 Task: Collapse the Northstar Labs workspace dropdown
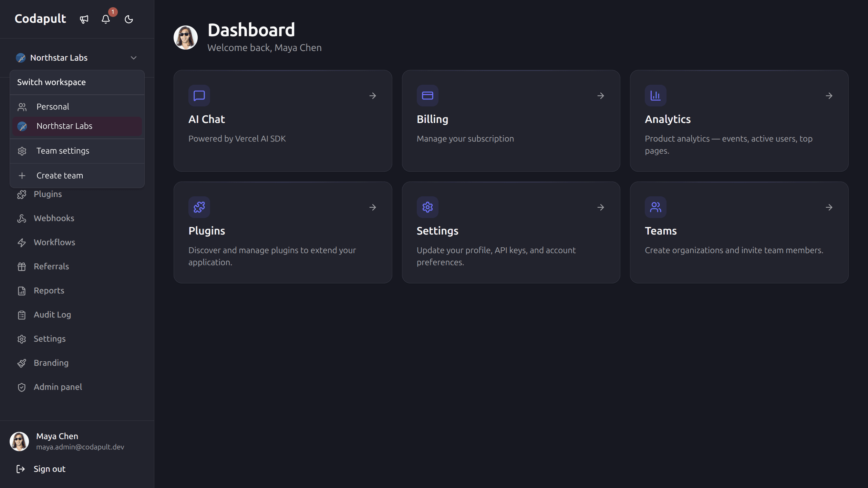[77, 58]
